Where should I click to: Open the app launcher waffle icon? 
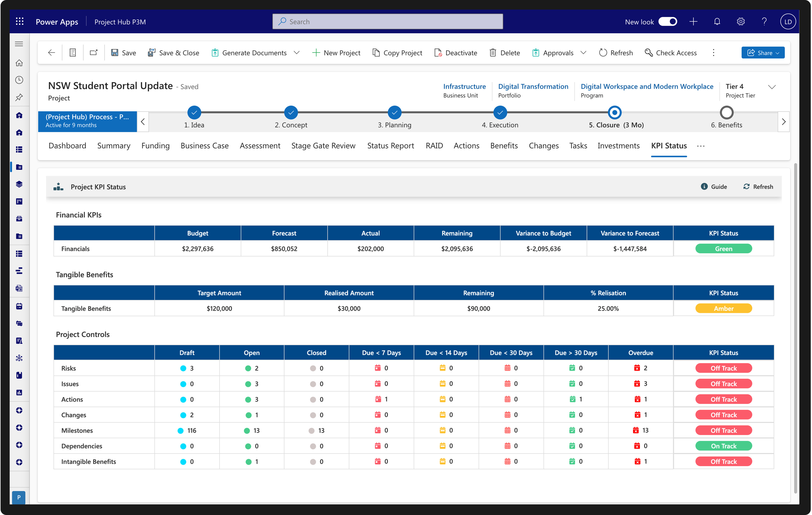coord(20,22)
